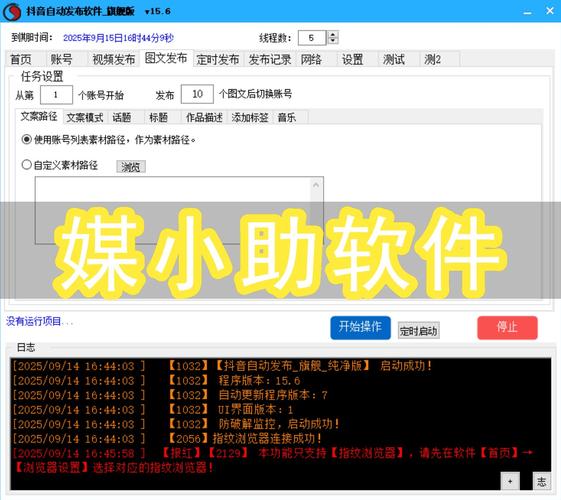Click the 到期时间 date text
561x500 pixels.
tap(118, 38)
